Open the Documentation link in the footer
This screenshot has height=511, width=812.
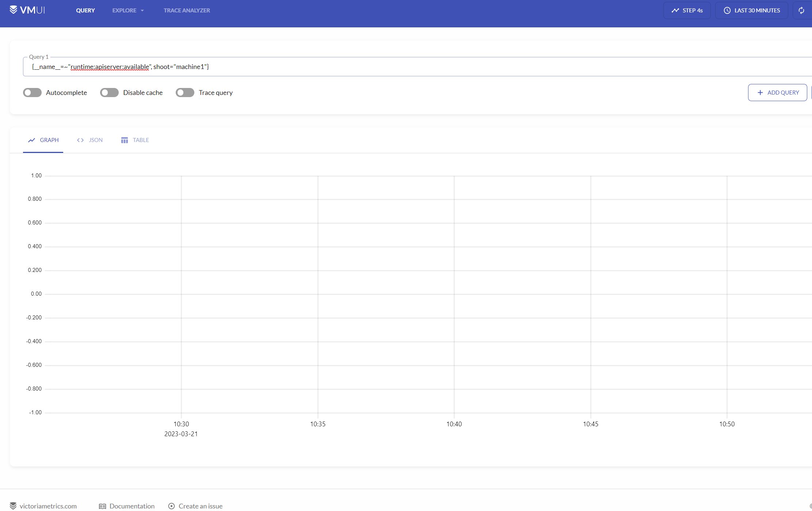click(132, 506)
